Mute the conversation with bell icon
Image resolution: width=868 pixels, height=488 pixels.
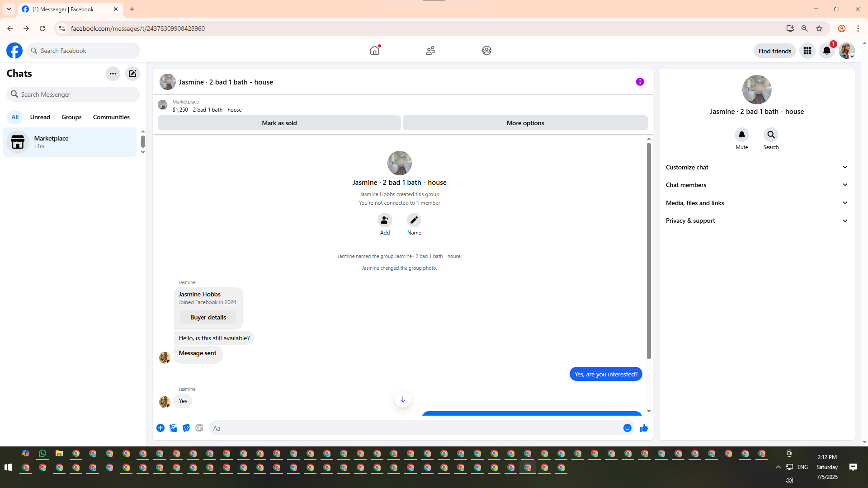point(741,135)
